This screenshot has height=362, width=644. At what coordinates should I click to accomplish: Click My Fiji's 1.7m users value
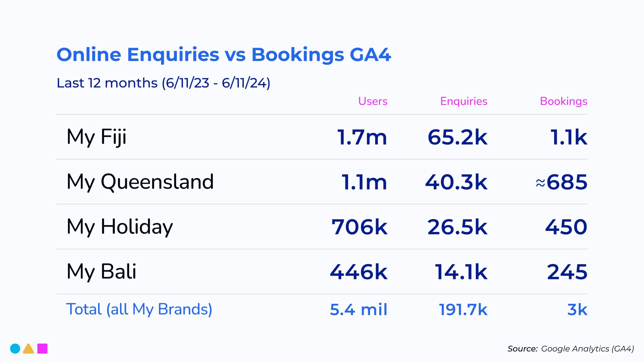(362, 137)
